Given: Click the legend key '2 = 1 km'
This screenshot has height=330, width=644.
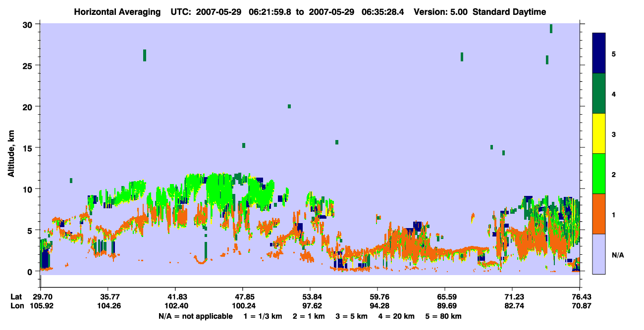Looking at the screenshot, I should point(309,316).
